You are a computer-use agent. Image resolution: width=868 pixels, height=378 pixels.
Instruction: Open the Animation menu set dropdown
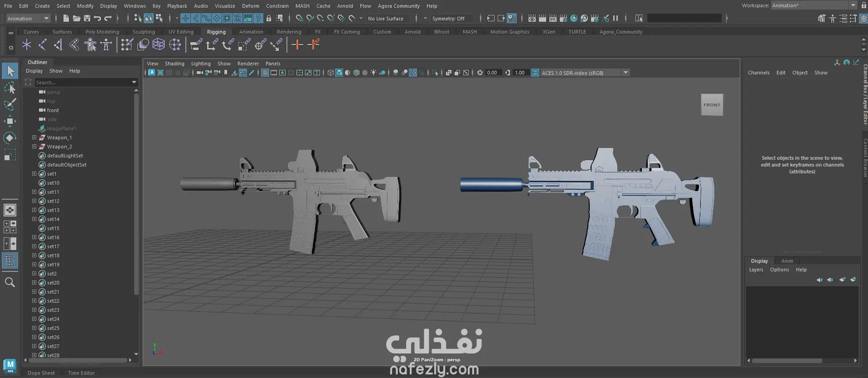[x=28, y=19]
